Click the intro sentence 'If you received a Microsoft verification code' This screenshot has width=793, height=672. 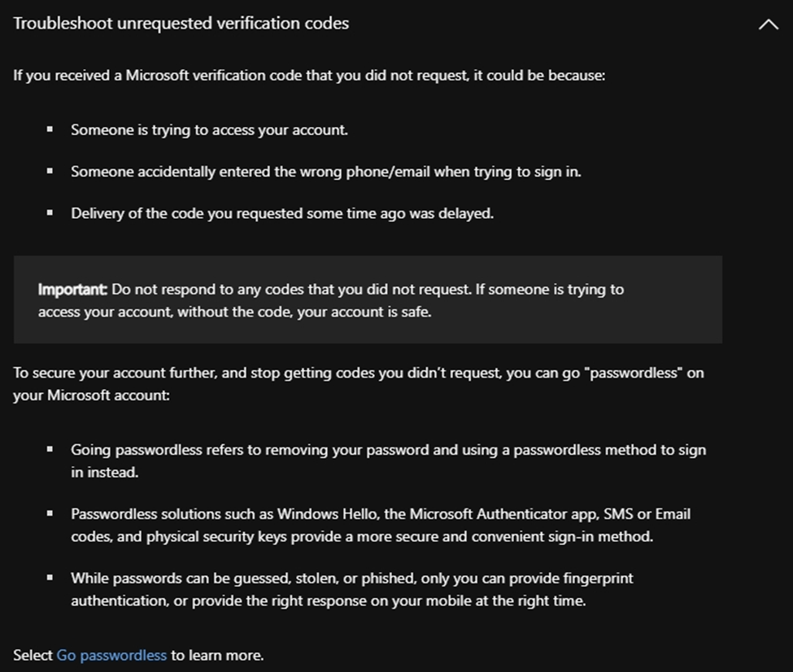[x=309, y=76]
